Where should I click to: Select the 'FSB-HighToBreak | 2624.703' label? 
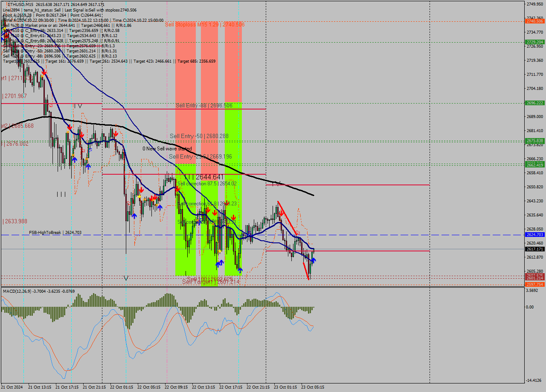click(x=55, y=233)
